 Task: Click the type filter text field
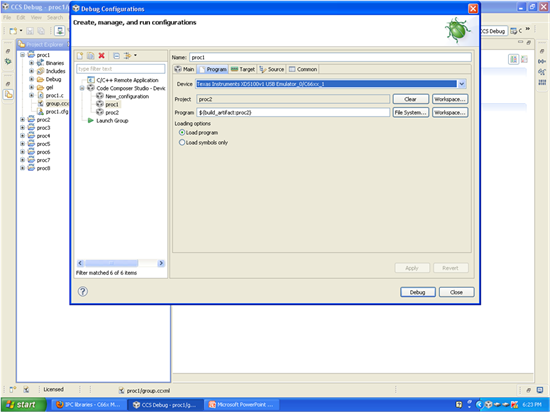(x=121, y=69)
